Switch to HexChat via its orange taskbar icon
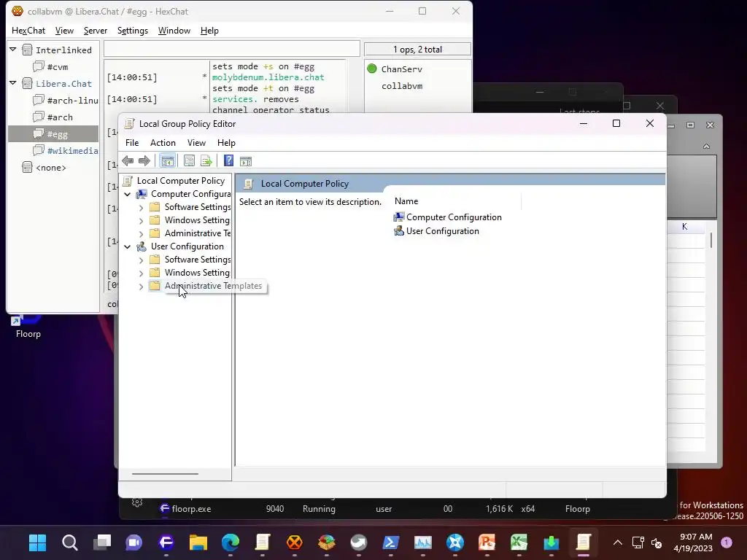Viewport: 747px width, 560px height. pyautogui.click(x=295, y=542)
